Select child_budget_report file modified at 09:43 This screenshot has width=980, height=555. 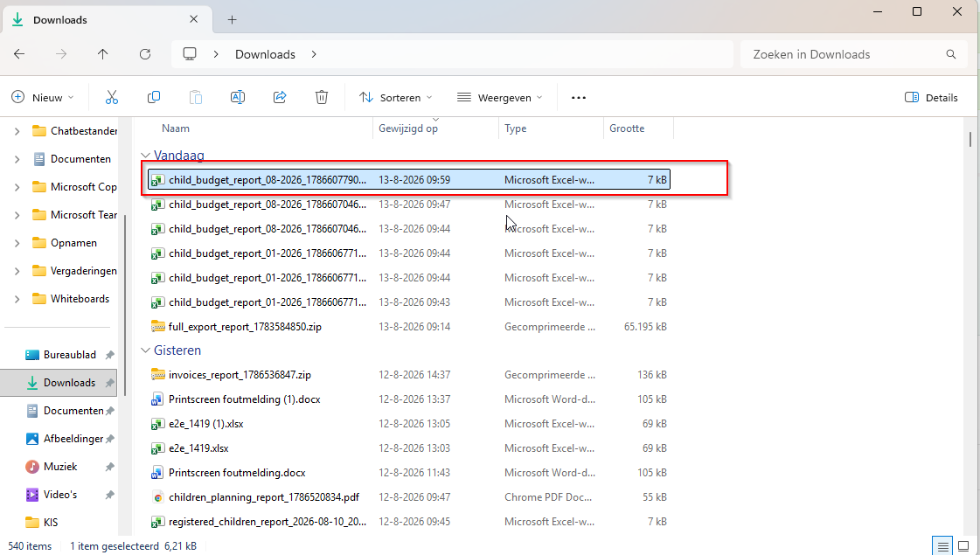click(409, 302)
